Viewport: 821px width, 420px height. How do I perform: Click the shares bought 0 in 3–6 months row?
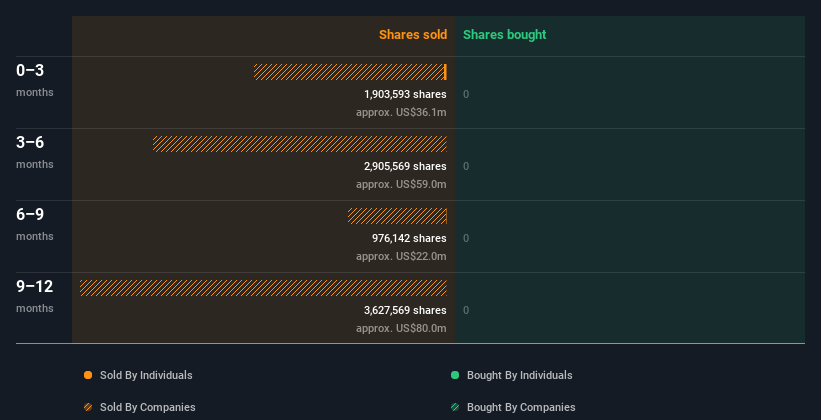[466, 167]
